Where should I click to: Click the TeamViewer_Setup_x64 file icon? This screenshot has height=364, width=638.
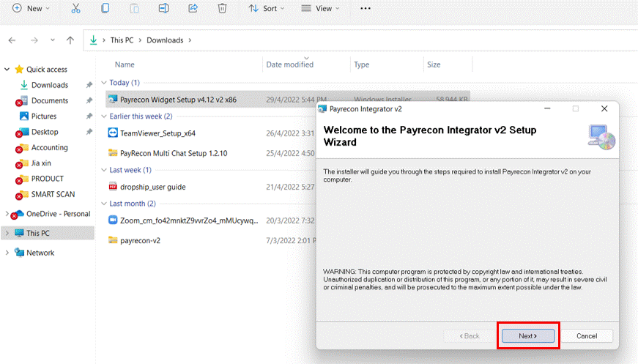click(113, 133)
